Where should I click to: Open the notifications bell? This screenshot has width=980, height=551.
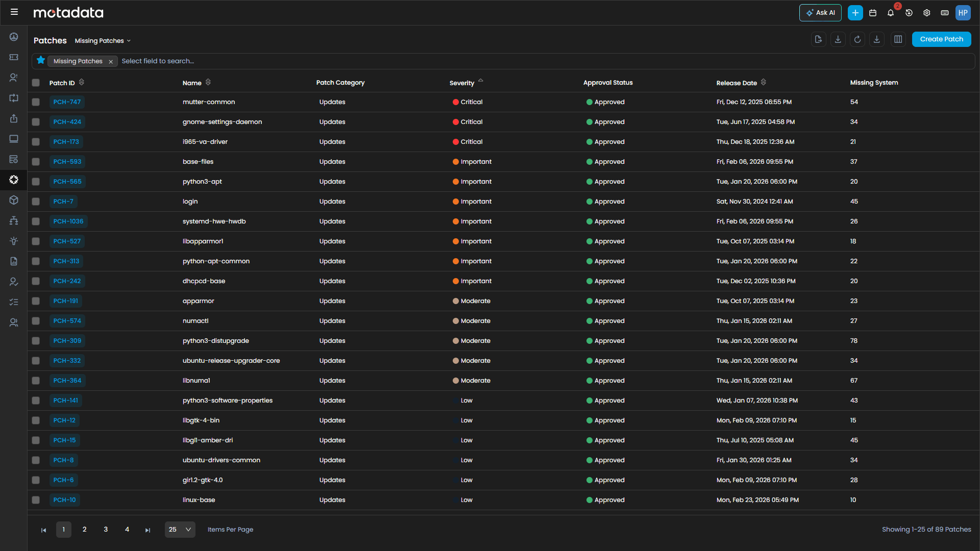[x=891, y=13]
